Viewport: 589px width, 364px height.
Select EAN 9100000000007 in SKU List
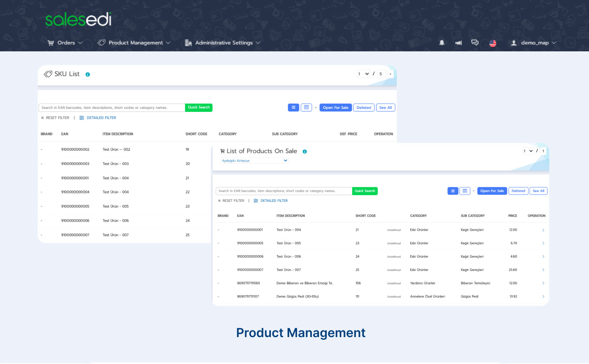pyautogui.click(x=75, y=235)
